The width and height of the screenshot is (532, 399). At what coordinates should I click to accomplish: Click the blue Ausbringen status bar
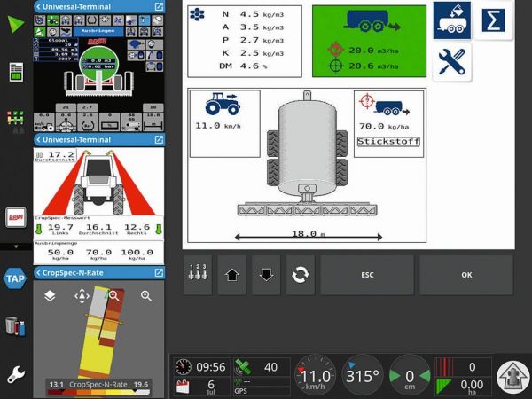click(x=98, y=31)
